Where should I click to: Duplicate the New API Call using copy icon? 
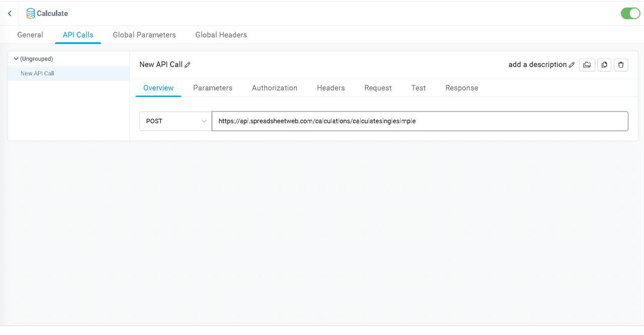(x=604, y=65)
